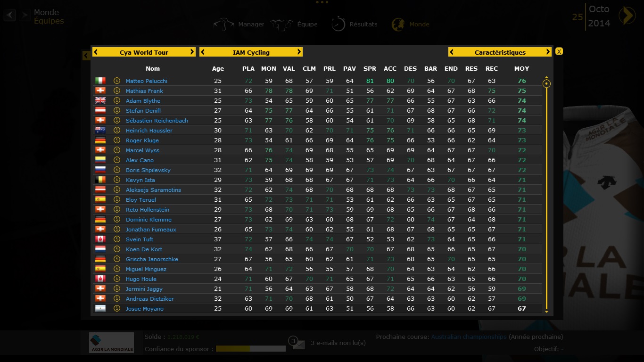Close the team roster panel
This screenshot has width=644, height=362.
click(x=559, y=51)
